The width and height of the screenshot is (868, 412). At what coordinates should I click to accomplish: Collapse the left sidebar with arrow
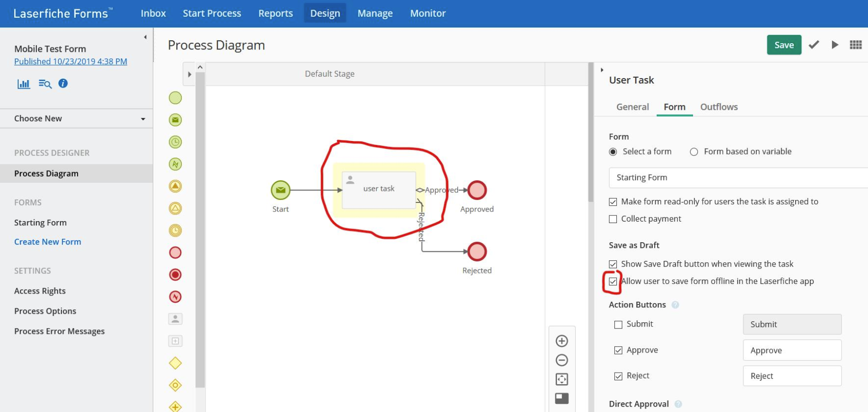[145, 37]
